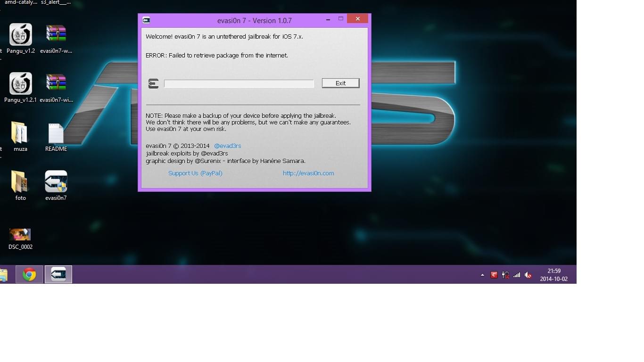The height and width of the screenshot is (362, 644).
Task: Select the s3_alert___... desktop label
Action: point(56,2)
